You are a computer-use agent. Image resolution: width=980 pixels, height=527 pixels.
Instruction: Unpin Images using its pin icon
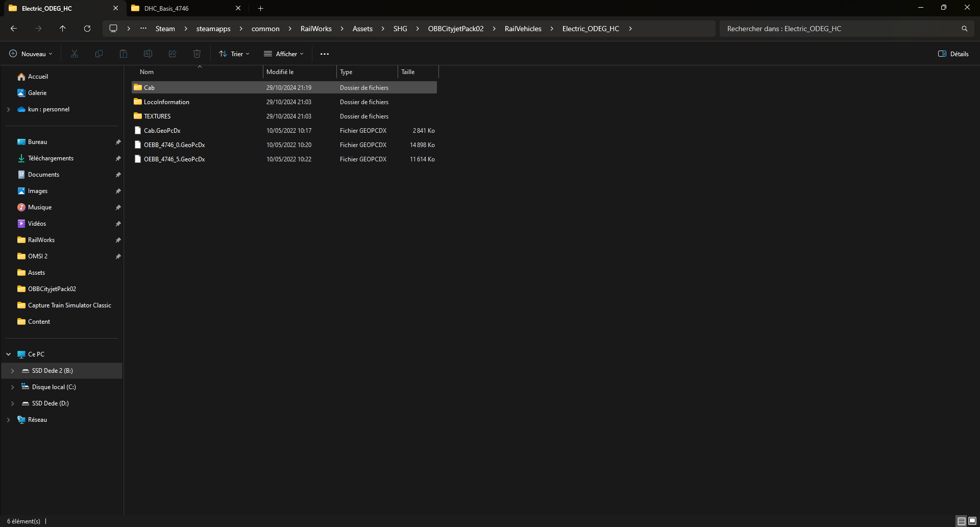click(118, 191)
